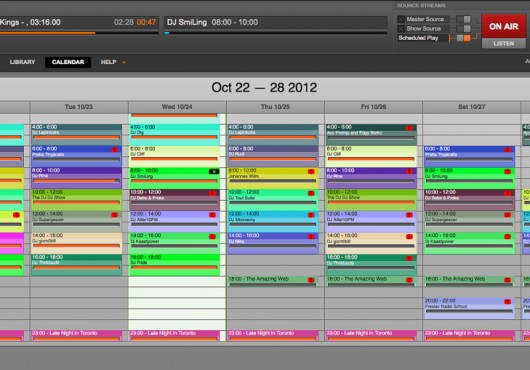Click the red icon on Saturday's Preslav Radio School show
Screen dimensions: 530x370
tap(507, 301)
